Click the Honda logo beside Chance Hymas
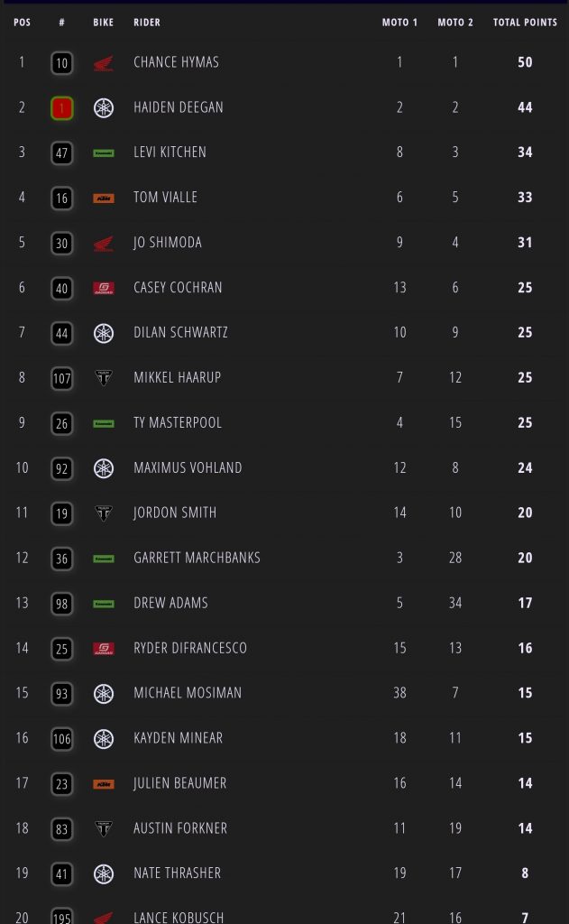 click(x=104, y=63)
